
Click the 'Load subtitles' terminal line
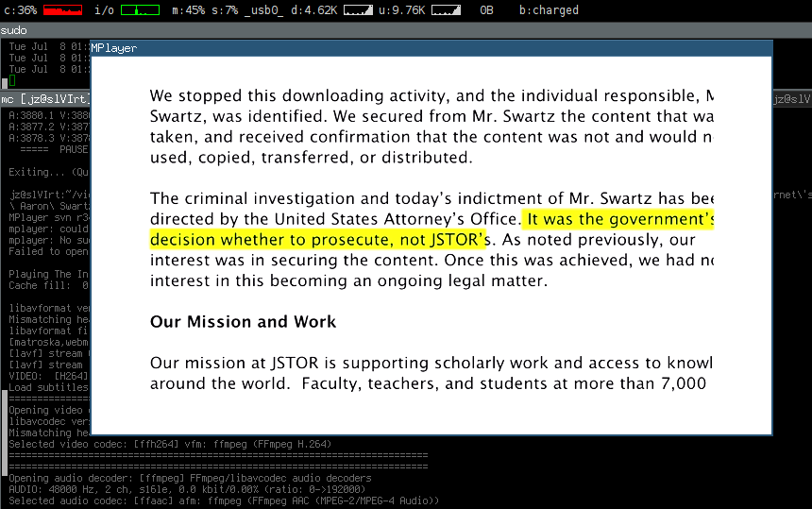49,388
